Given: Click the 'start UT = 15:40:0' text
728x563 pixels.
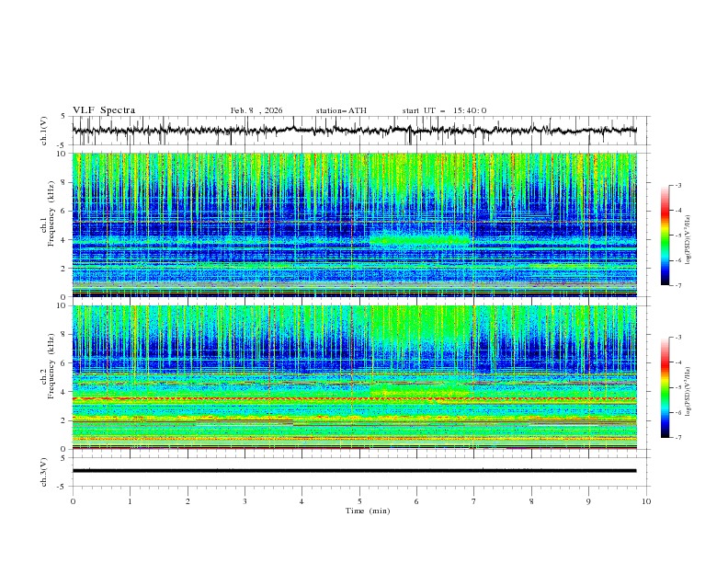Looking at the screenshot, I should tap(444, 110).
